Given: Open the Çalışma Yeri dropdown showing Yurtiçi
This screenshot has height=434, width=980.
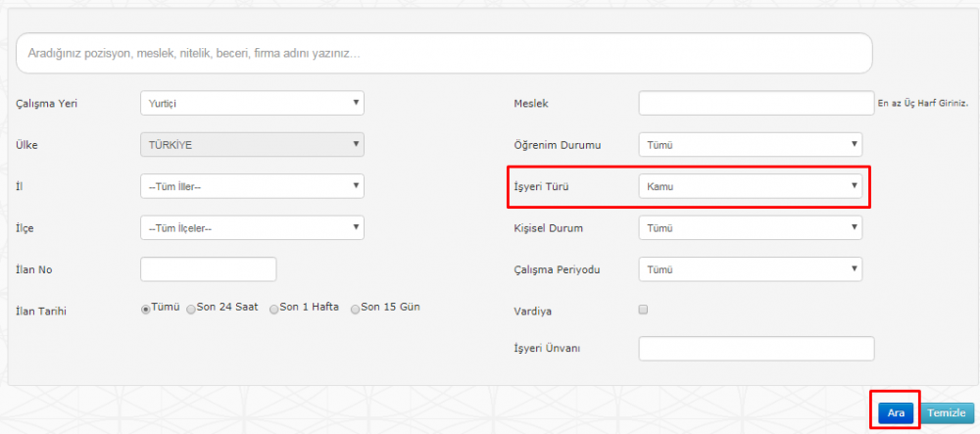Looking at the screenshot, I should (x=252, y=103).
